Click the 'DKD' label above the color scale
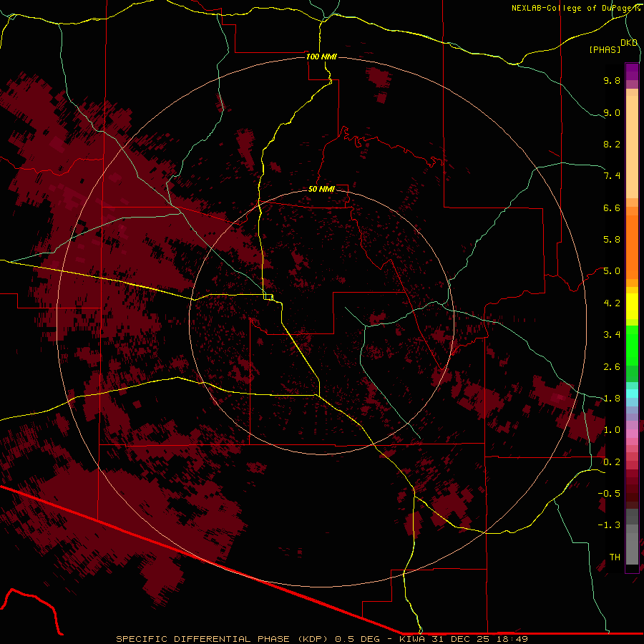Screen dimensions: 644x644 [629, 42]
